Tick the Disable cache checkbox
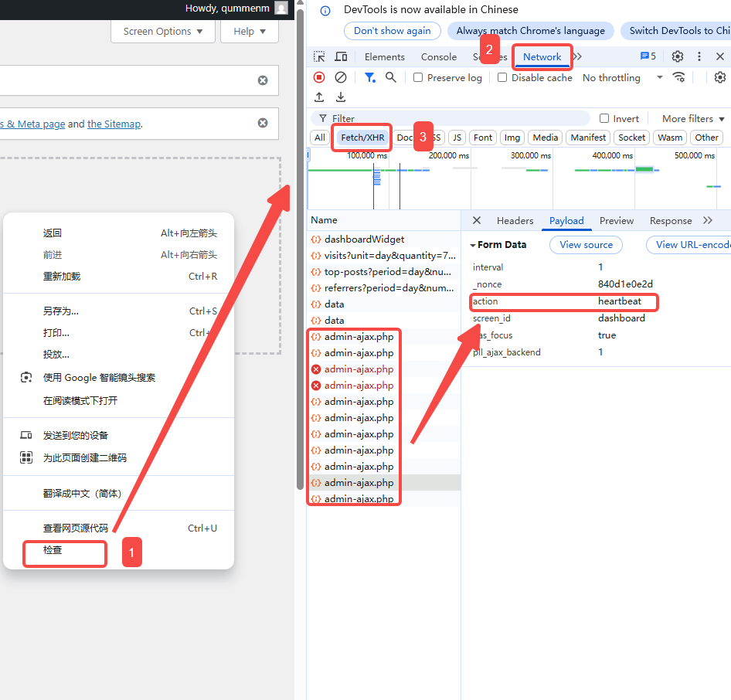The width and height of the screenshot is (731, 700). point(502,77)
